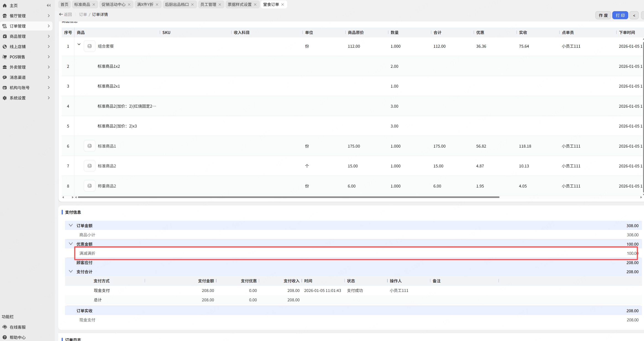Close the 票据样式设置 tab
Screen dimensions: 644x341
255,5
